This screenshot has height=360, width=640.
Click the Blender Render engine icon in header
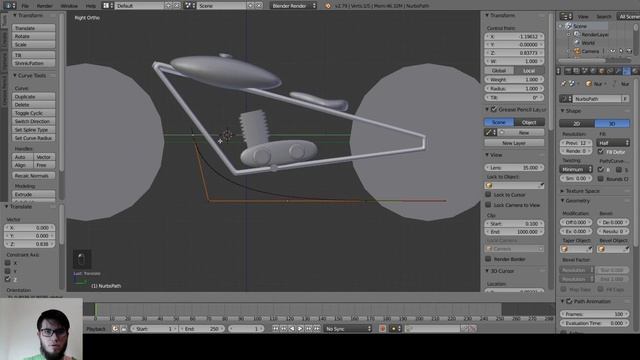[x=328, y=6]
